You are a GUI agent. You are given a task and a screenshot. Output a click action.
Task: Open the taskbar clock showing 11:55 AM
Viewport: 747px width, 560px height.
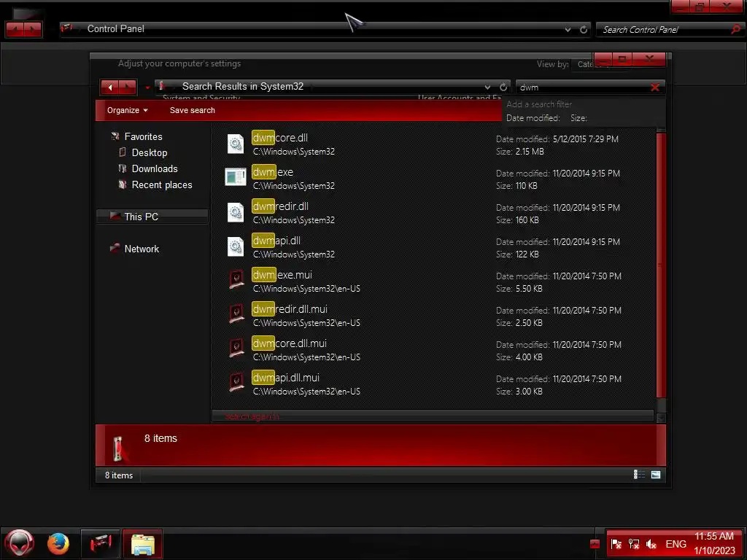(713, 543)
